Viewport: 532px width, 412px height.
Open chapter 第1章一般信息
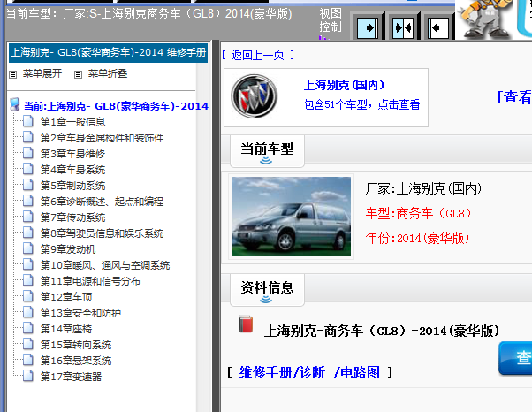pos(72,122)
